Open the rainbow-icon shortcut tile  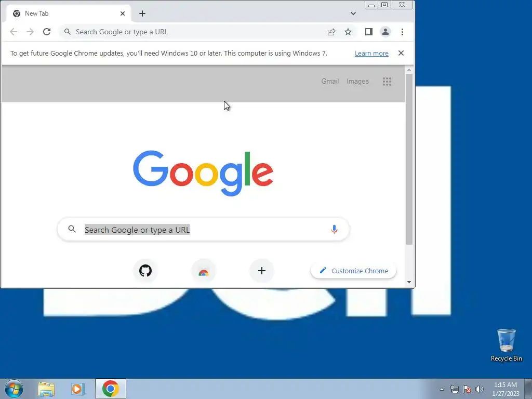204,271
